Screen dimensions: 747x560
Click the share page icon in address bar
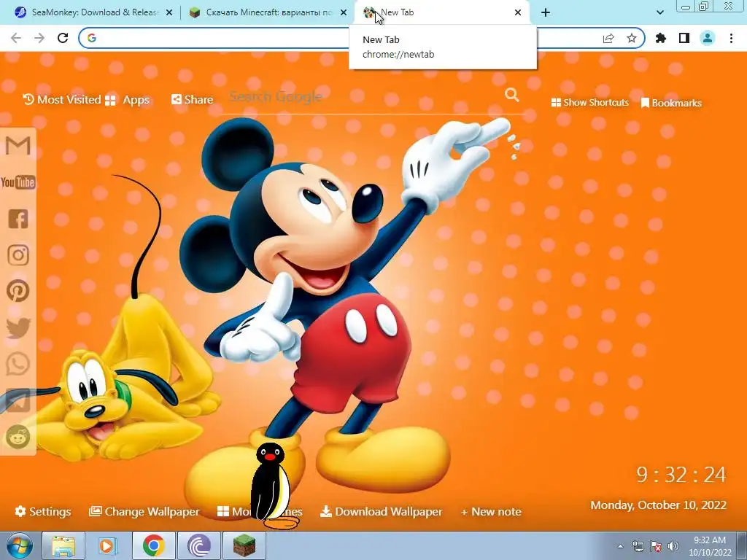pyautogui.click(x=608, y=39)
